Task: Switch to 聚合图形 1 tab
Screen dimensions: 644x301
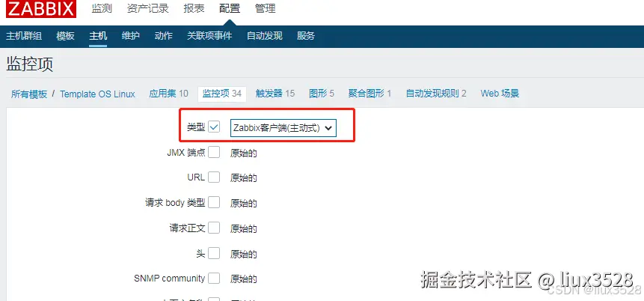Action: point(369,94)
